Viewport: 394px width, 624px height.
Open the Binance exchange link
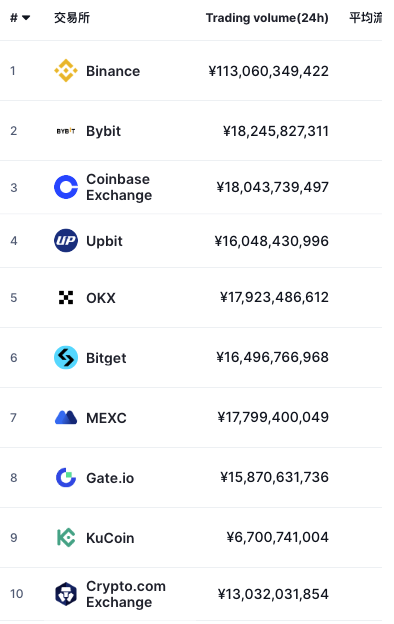pyautogui.click(x=113, y=71)
